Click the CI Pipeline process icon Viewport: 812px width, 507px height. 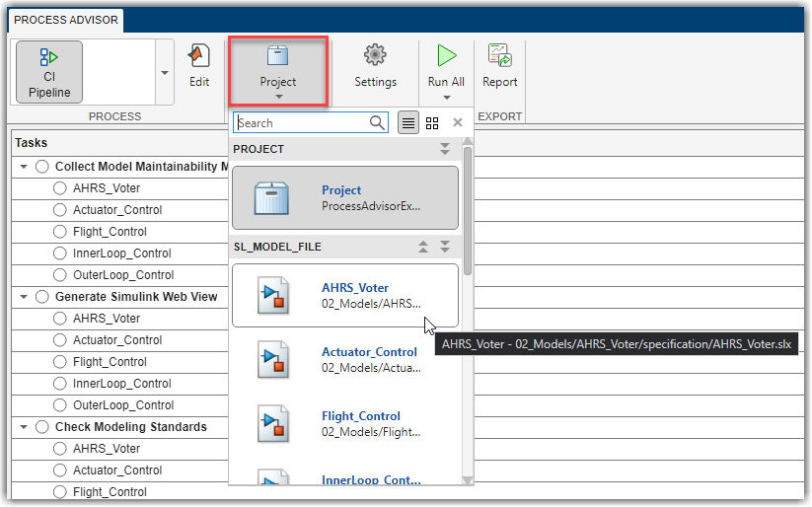[49, 71]
